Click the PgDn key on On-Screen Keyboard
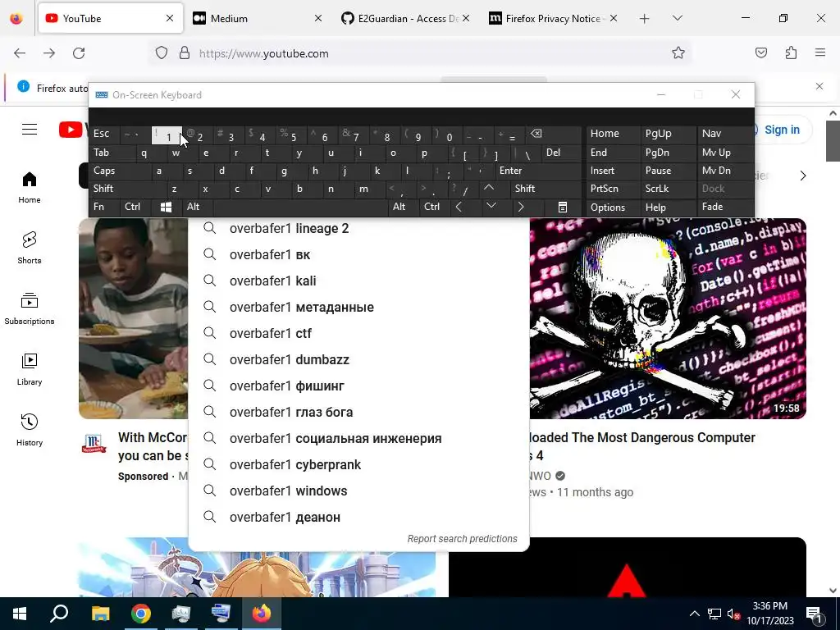The width and height of the screenshot is (840, 630). [667, 153]
